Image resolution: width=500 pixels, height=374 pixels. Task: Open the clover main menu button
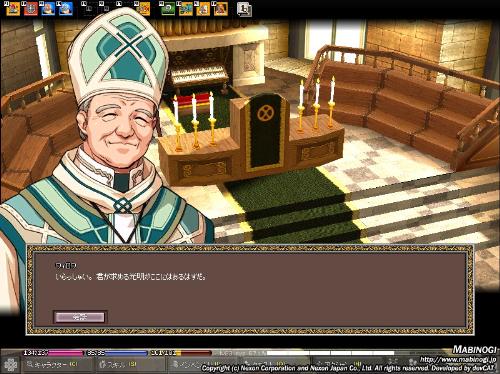point(11,364)
